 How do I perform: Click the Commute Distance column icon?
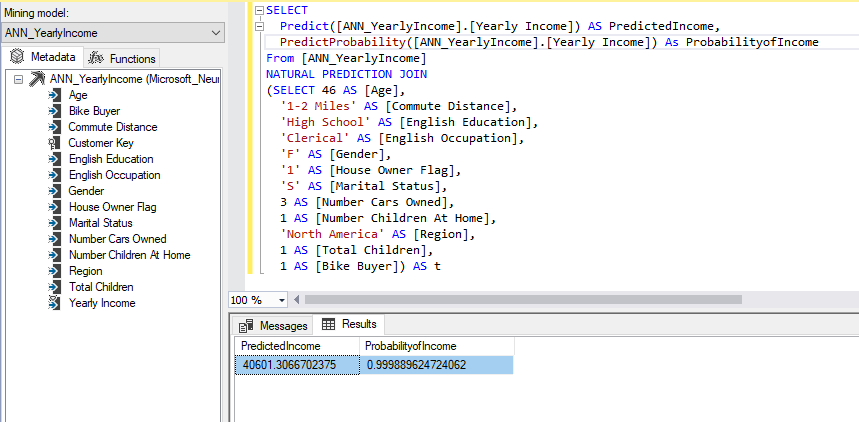pyautogui.click(x=54, y=127)
